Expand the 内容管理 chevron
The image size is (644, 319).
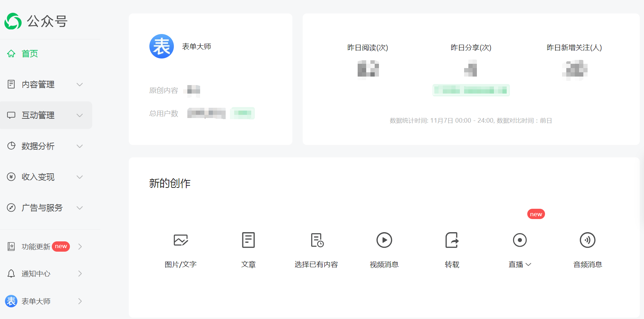[80, 84]
